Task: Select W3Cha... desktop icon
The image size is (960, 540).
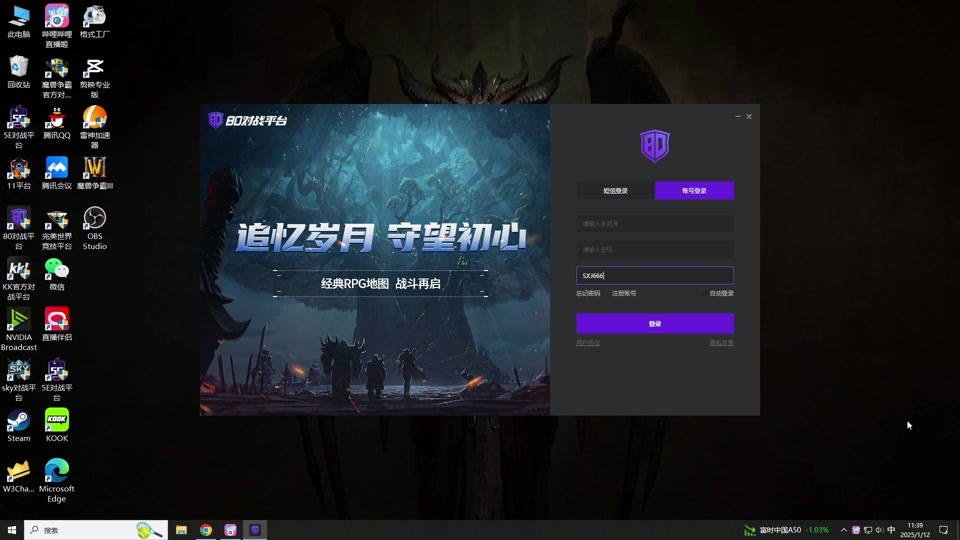Action: (19, 476)
